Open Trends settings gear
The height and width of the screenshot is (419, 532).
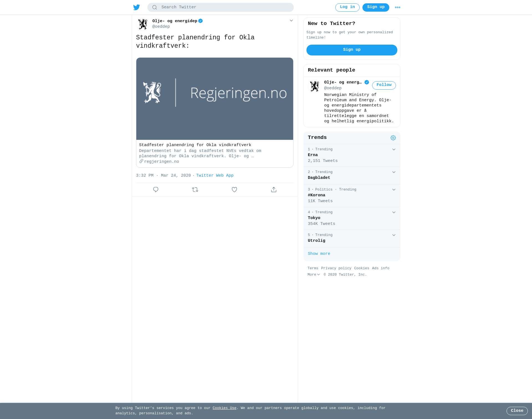point(393,138)
